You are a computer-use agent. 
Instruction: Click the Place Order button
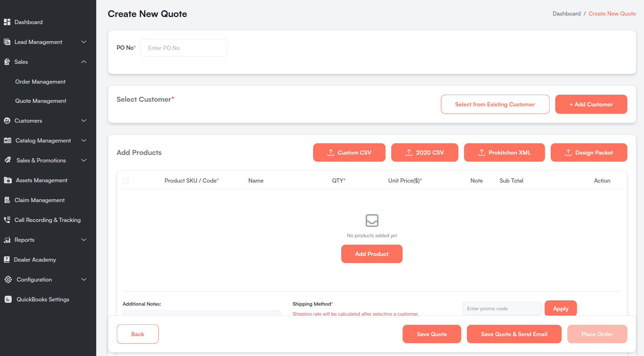(597, 334)
